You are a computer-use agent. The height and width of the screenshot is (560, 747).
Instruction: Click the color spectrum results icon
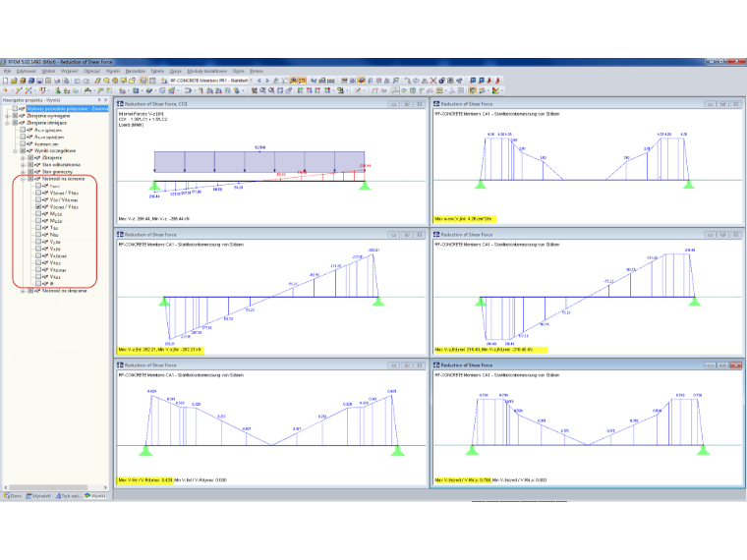click(x=495, y=90)
